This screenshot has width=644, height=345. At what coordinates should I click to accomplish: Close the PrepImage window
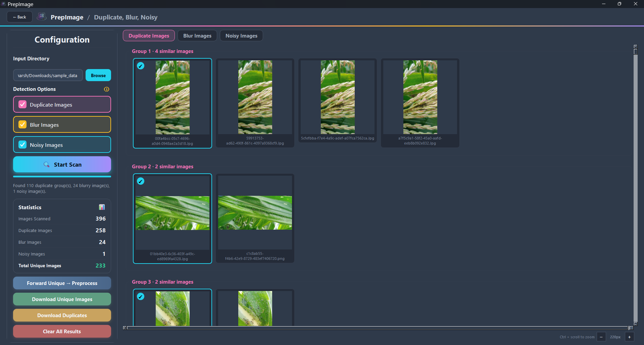[636, 4]
